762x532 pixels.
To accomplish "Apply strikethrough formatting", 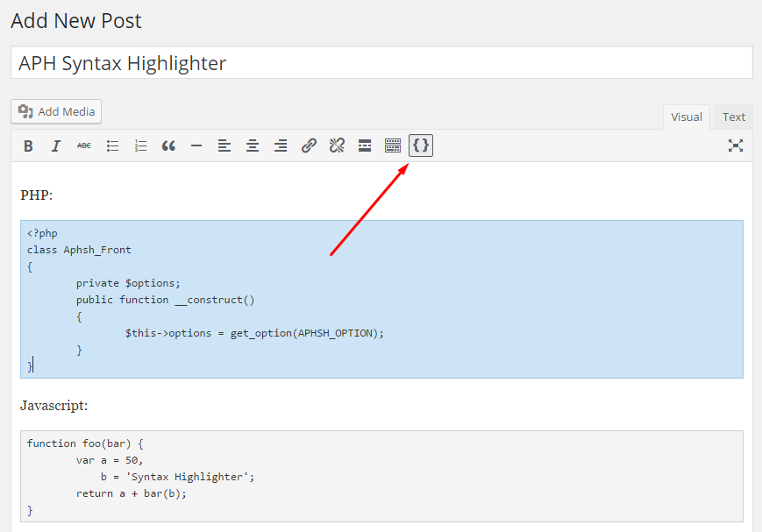I will pos(84,145).
